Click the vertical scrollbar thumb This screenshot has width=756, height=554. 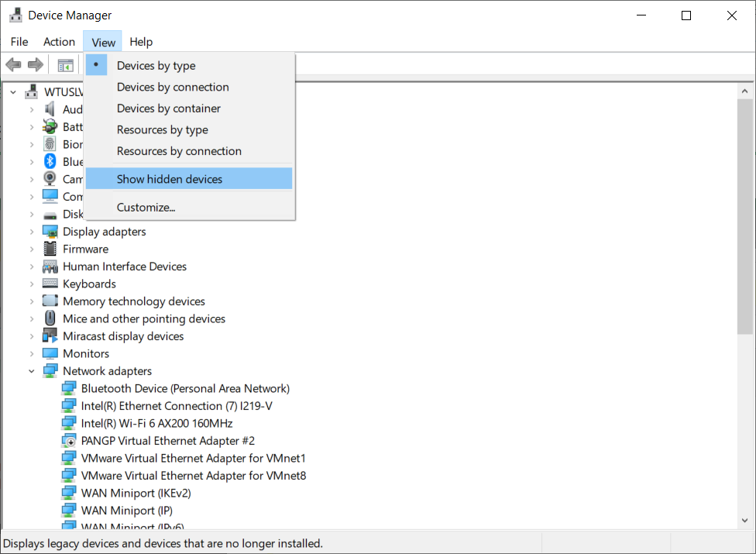(x=744, y=216)
